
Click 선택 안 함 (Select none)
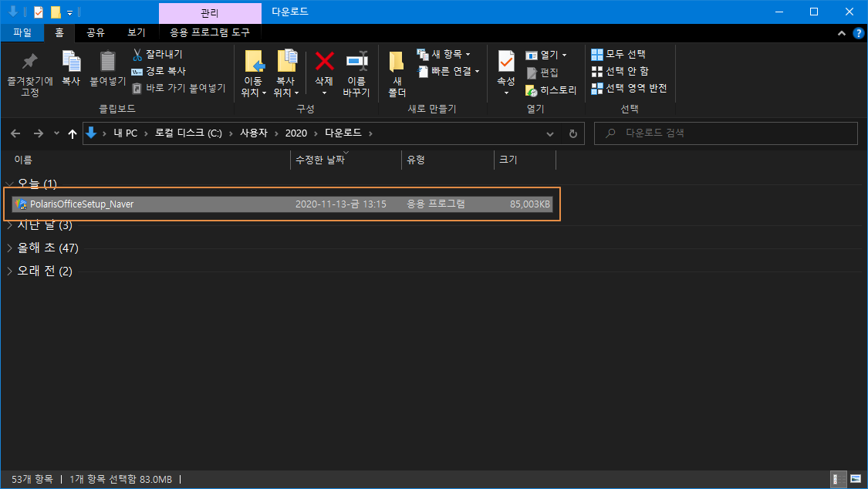point(620,72)
